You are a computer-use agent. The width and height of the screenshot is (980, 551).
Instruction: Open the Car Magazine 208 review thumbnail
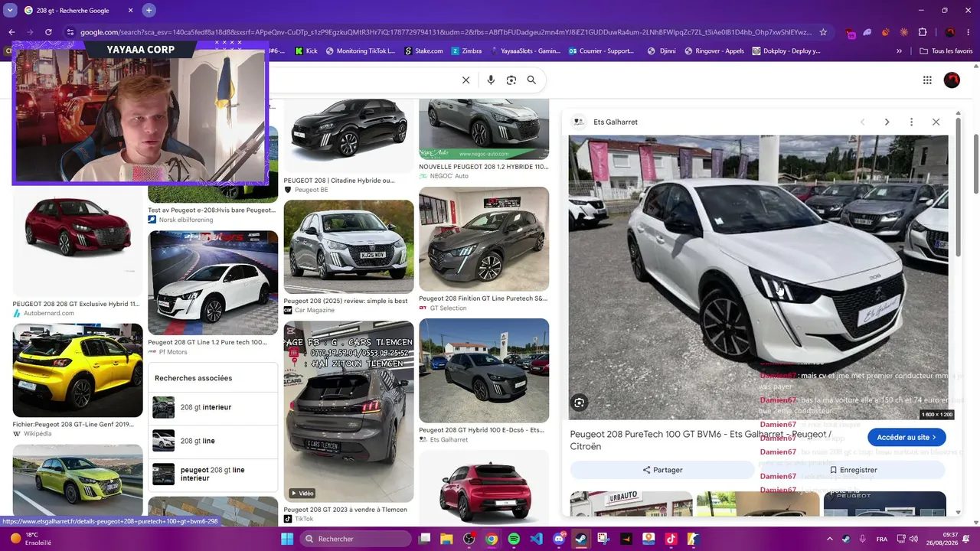click(x=348, y=247)
